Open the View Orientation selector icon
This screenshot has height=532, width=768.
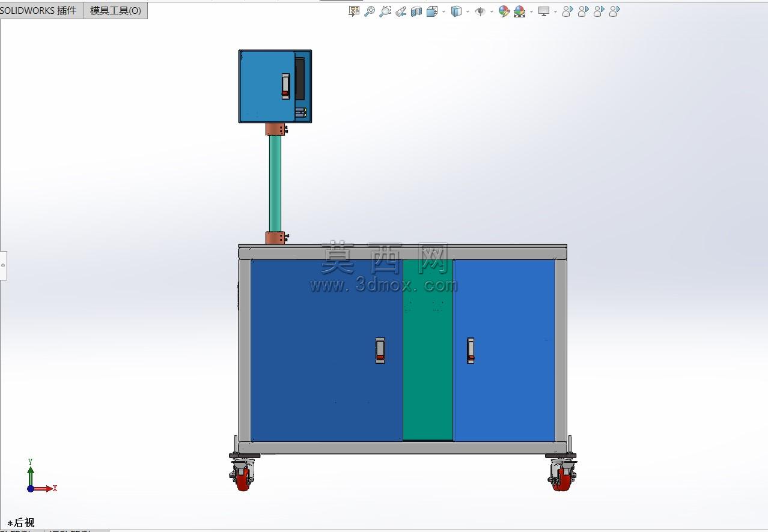coord(431,11)
